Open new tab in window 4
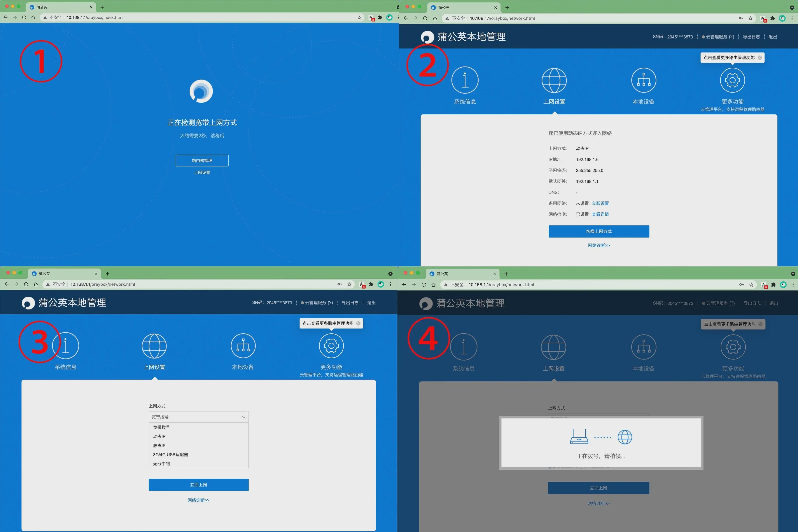 506,274
